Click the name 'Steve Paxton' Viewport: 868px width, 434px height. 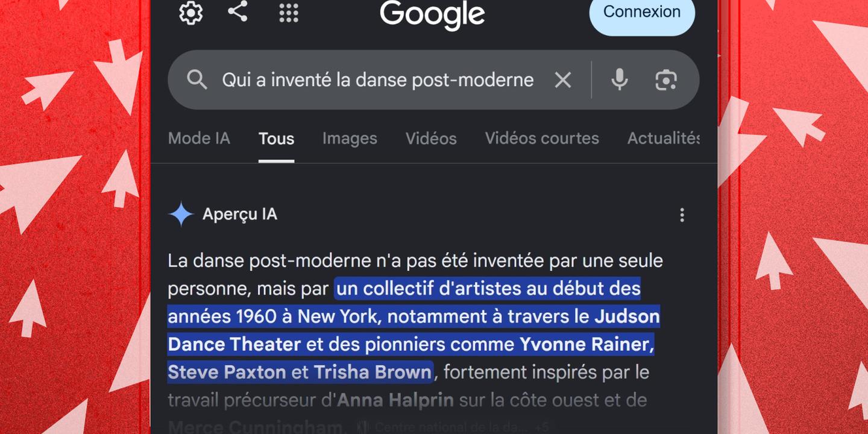pos(227,372)
